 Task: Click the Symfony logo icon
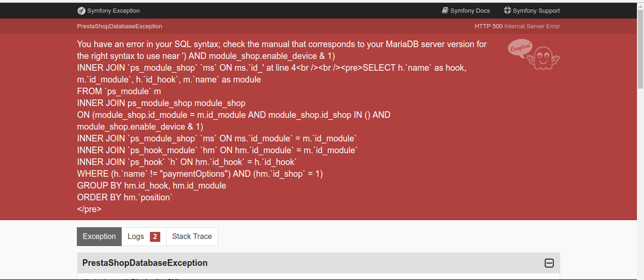coord(81,11)
